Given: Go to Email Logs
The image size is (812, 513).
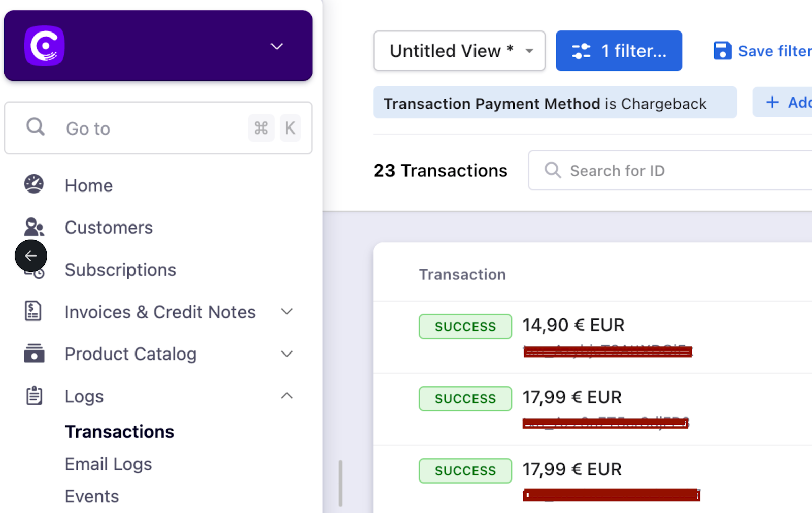Looking at the screenshot, I should coord(108,464).
